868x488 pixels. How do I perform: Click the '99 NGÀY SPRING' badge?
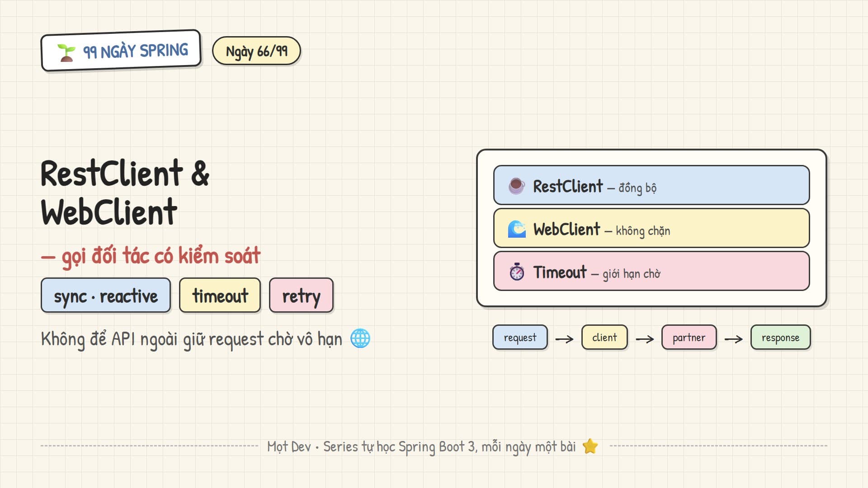click(x=121, y=51)
